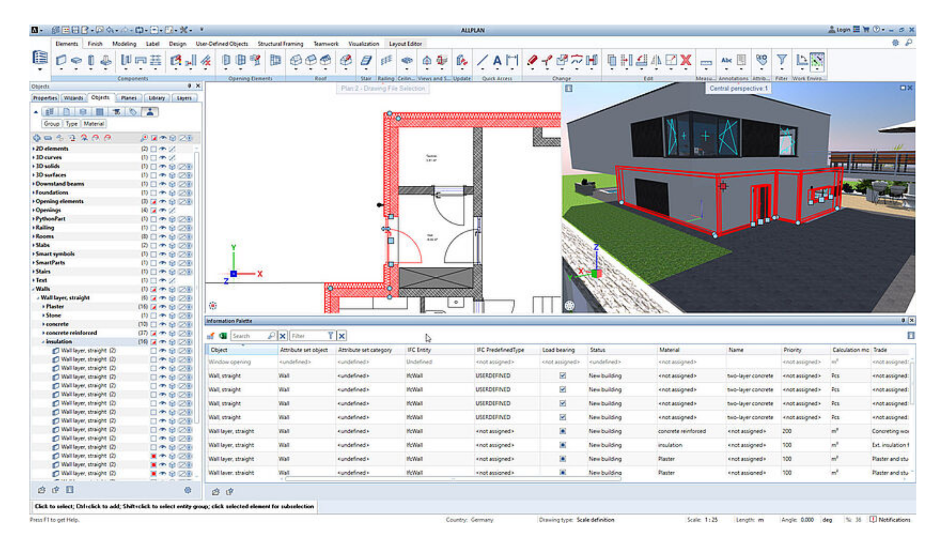Click the Group sort button
The image size is (942, 560).
[52, 124]
